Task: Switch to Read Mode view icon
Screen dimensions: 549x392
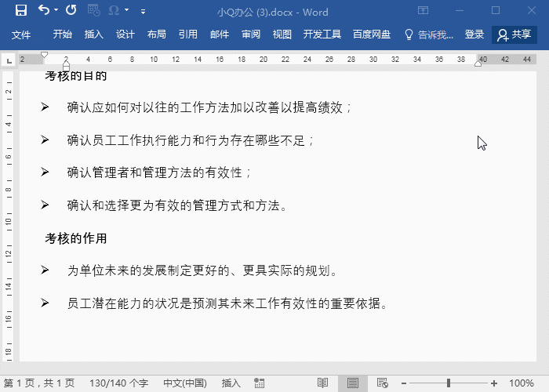Action: point(322,383)
